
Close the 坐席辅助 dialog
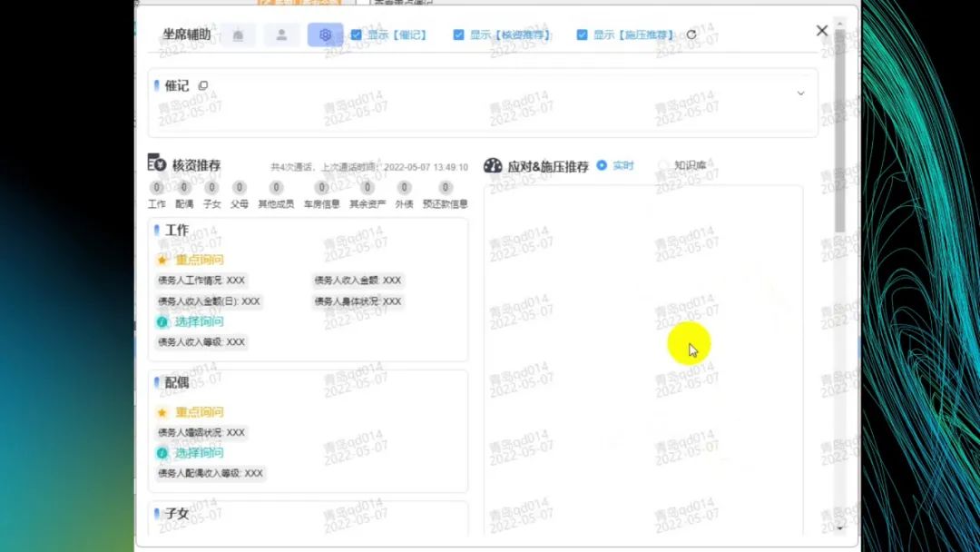822,31
